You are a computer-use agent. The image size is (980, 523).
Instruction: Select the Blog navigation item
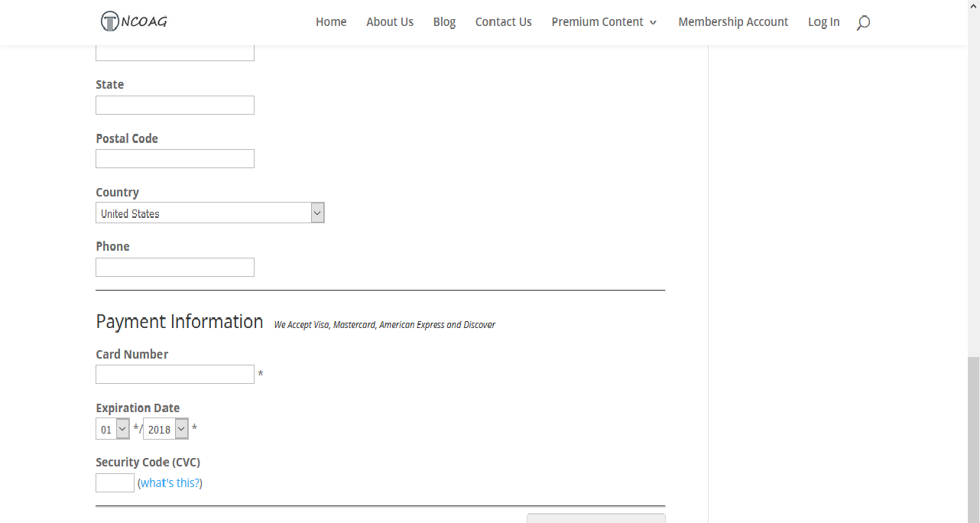coord(444,21)
